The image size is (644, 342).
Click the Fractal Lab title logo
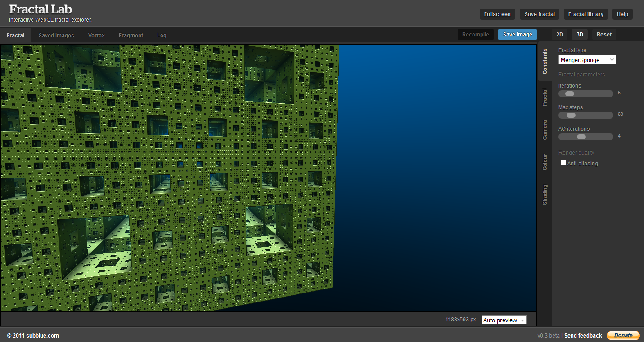point(41,9)
